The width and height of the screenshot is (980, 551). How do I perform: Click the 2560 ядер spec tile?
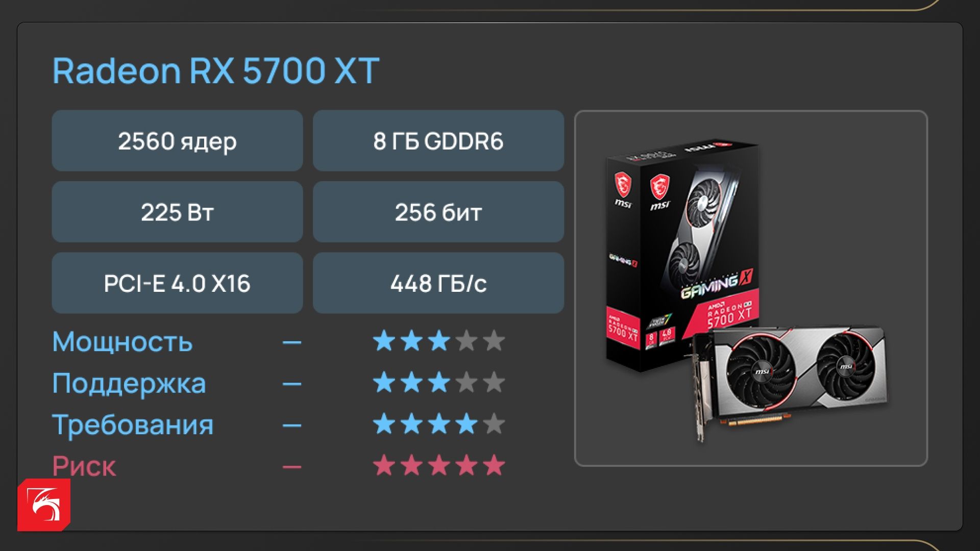[x=177, y=141]
